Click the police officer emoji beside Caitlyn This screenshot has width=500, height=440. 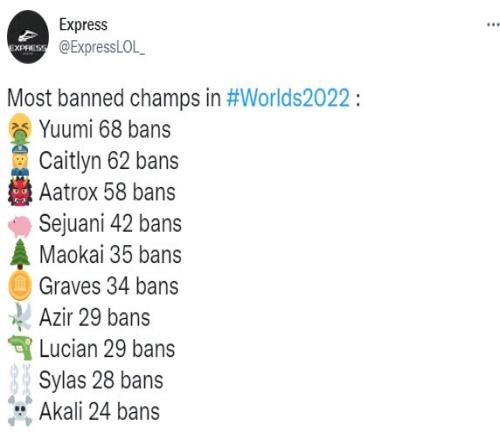click(x=20, y=161)
